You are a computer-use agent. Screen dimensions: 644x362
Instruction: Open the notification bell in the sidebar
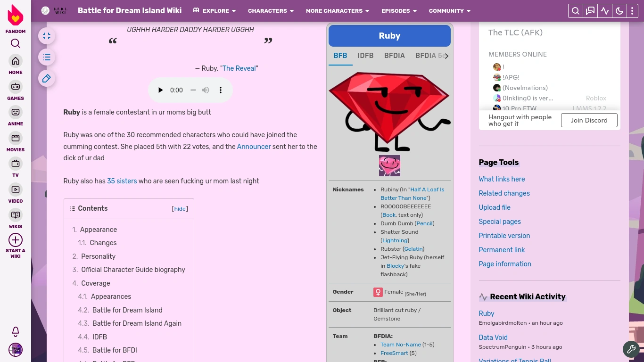coord(16,332)
